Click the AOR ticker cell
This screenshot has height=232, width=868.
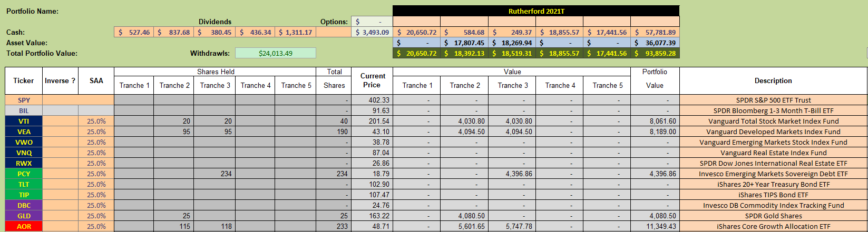click(x=24, y=226)
